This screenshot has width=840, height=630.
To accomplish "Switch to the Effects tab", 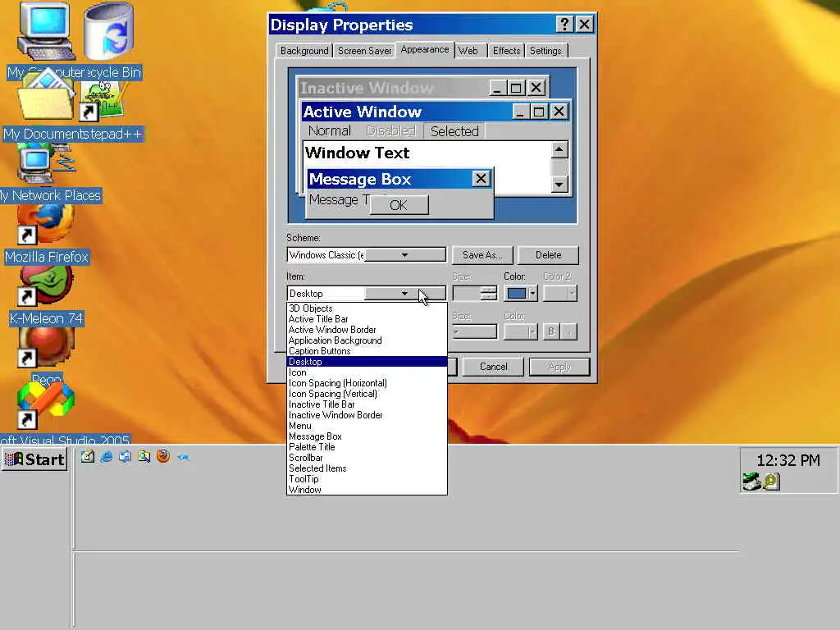I will (506, 50).
